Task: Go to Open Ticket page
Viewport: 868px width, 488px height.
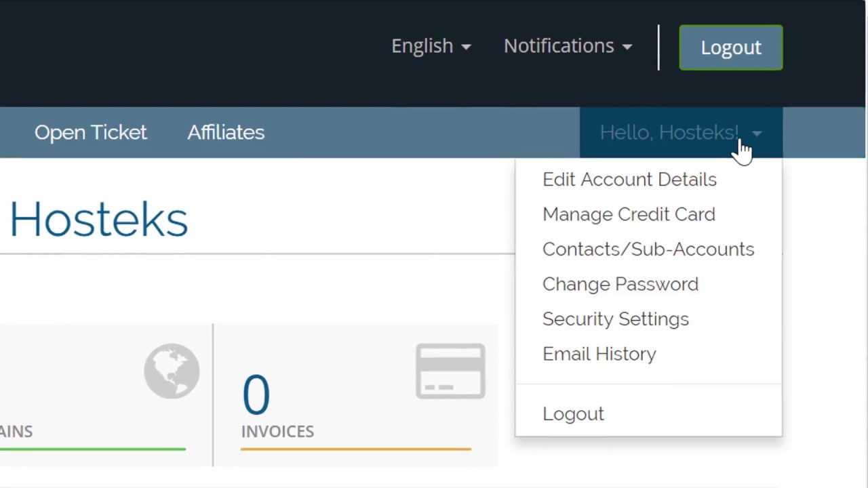Action: [x=90, y=133]
